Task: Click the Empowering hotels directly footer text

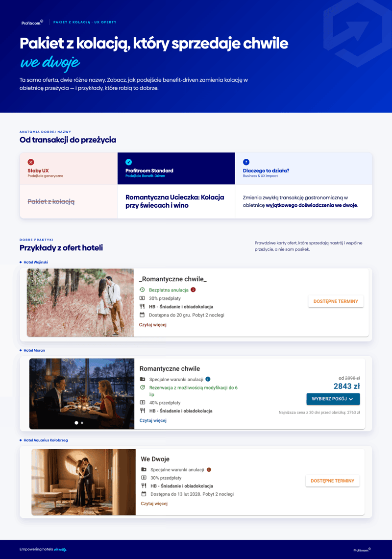Action: pyautogui.click(x=43, y=549)
